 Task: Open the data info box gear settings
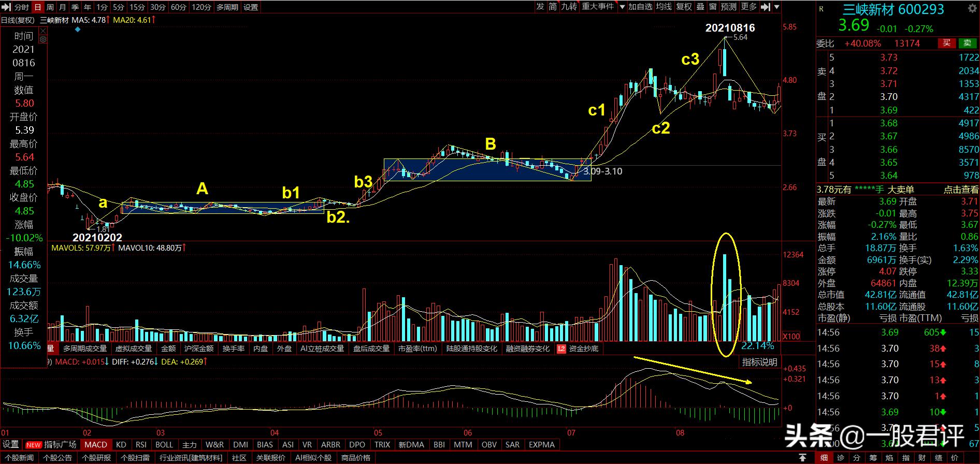(43, 39)
